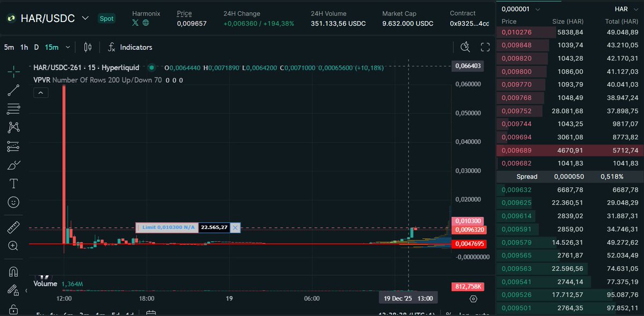Click Market Cap 9.632.000 USDC value
The height and width of the screenshot is (316, 644).
click(408, 24)
